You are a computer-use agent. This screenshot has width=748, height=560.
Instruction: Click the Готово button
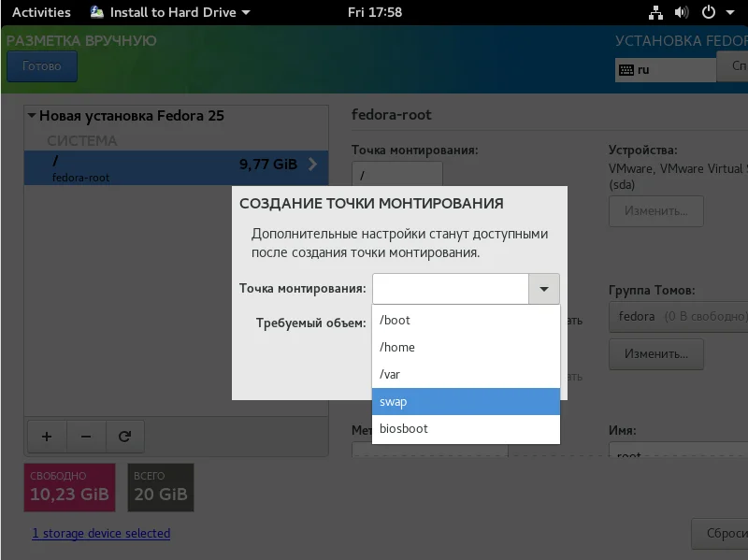coord(42,66)
